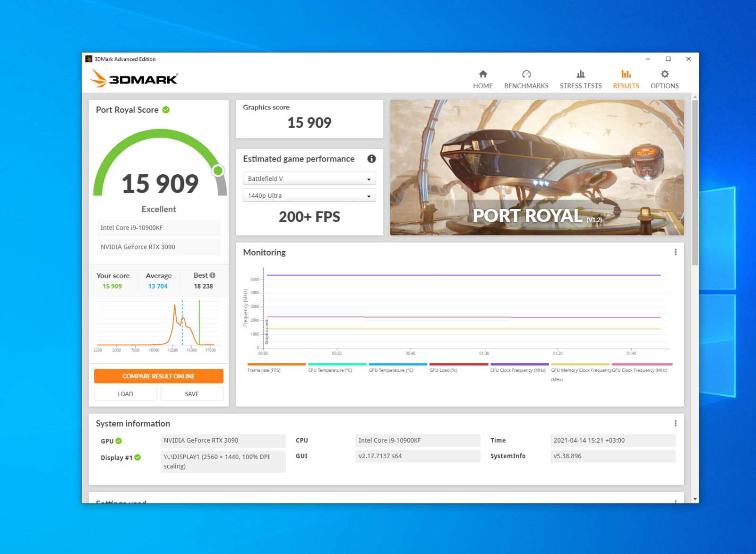This screenshot has height=554, width=756.
Task: Click the DISPLAY1 2560 × 1440 value
Action: coord(223,461)
